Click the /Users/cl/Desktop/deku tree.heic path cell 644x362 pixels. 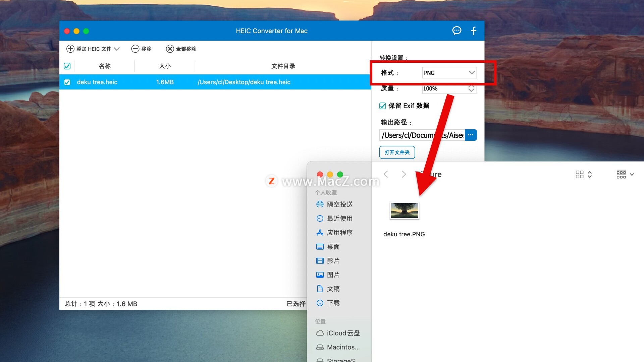[244, 82]
